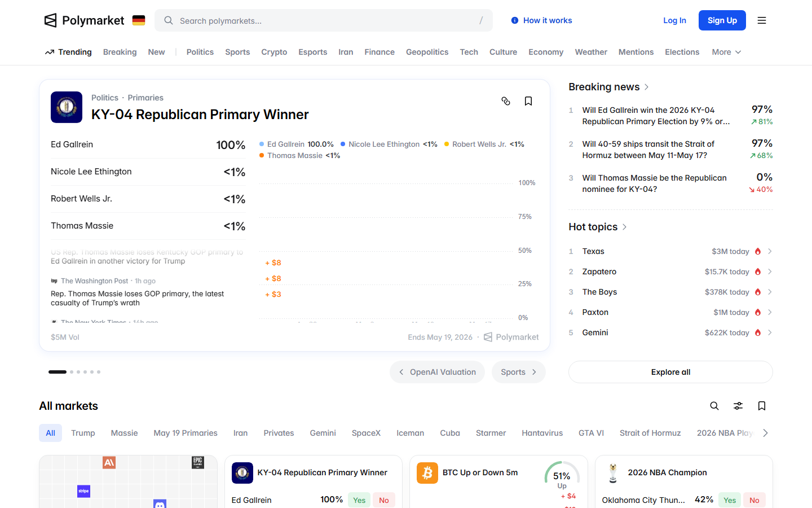812x508 pixels.
Task: Click the Sign Up button
Action: coord(722,20)
